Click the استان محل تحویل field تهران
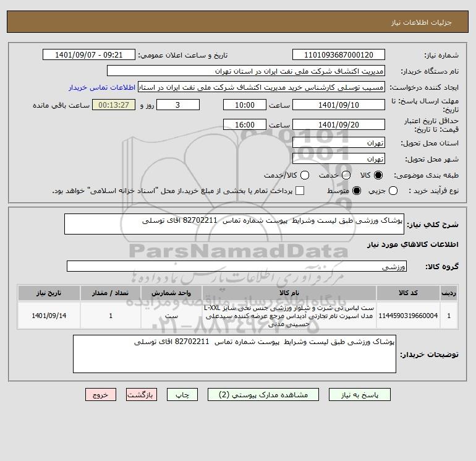The image size is (476, 461). click(339, 142)
